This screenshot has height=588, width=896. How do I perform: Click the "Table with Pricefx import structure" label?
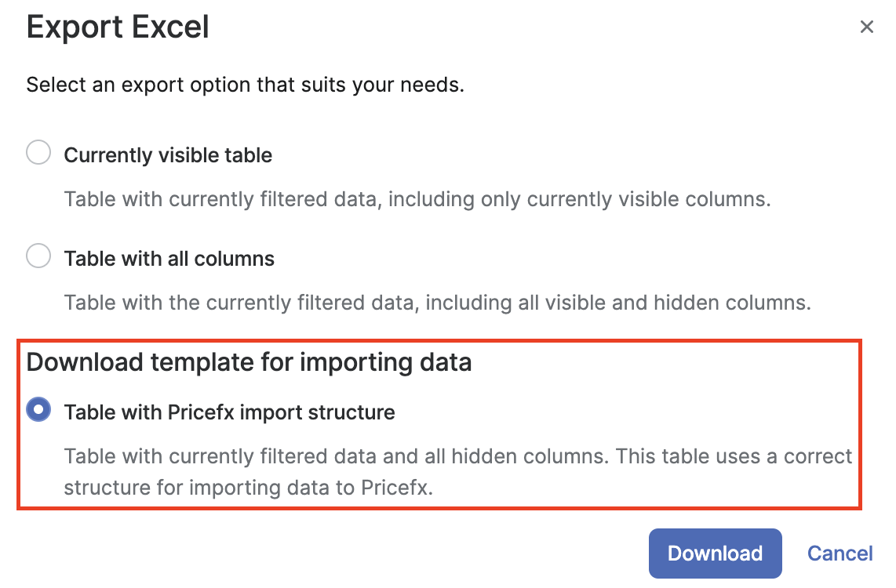(x=229, y=412)
